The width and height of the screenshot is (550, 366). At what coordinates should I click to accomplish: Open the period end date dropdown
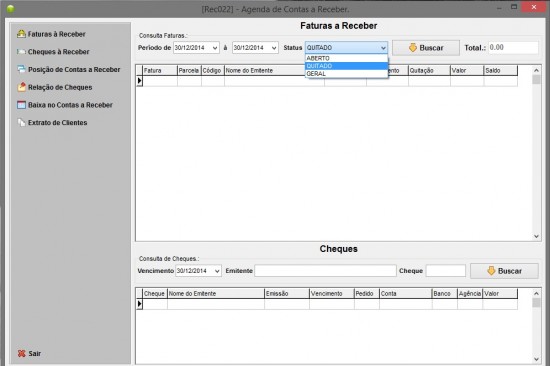pos(274,48)
